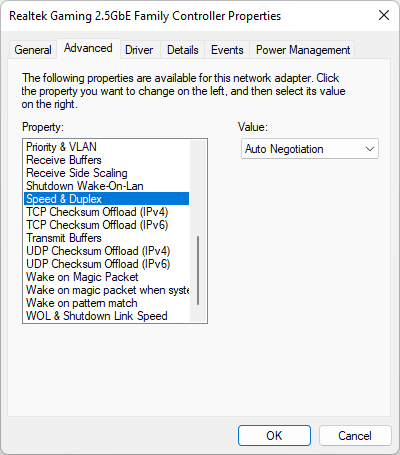Open the Events tab

227,50
